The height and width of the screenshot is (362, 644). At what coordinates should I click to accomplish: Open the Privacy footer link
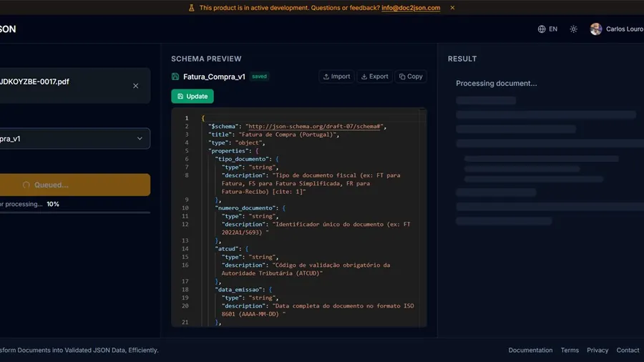pos(597,350)
